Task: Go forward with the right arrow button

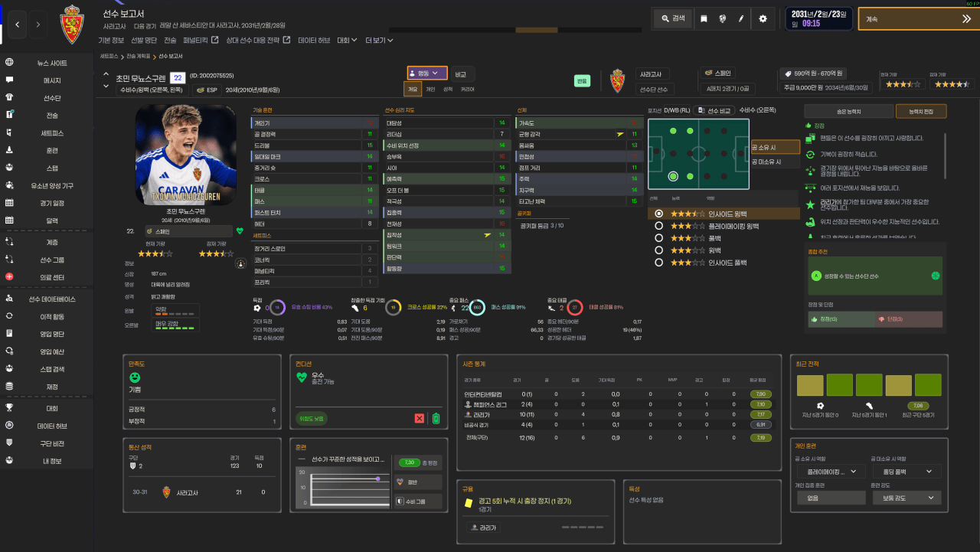Action: 39,24
